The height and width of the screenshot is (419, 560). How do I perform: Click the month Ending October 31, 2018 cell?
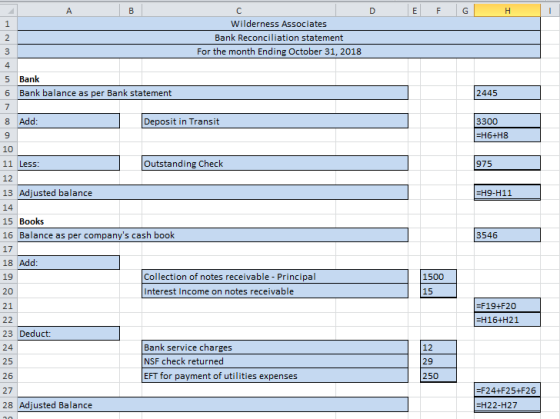tap(279, 51)
